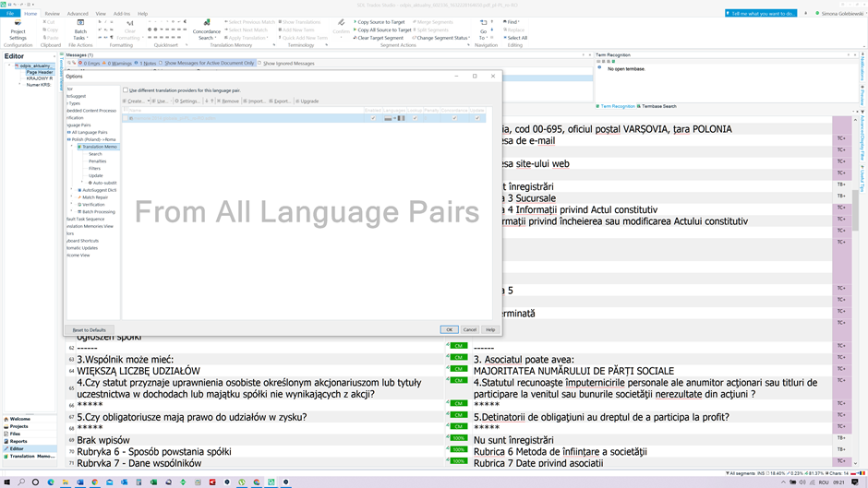Image resolution: width=868 pixels, height=488 pixels.
Task: Expand the Match Repair tree node
Action: [x=71, y=197]
